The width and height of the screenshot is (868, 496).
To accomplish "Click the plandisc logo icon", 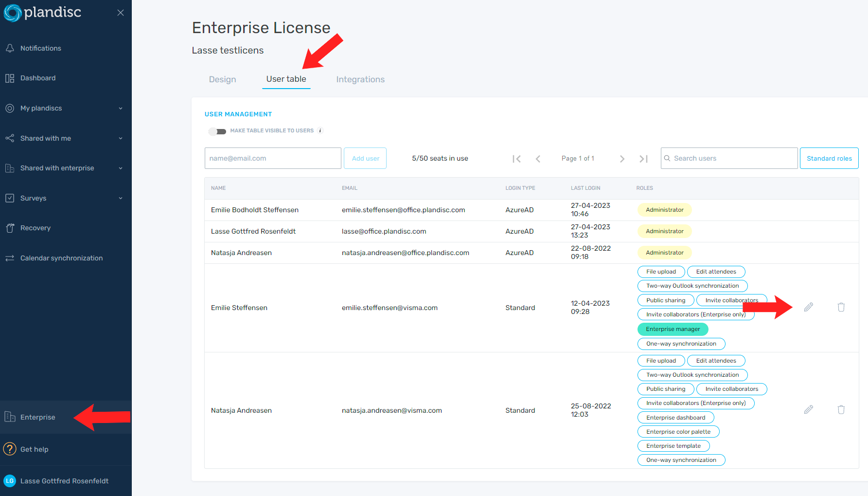I will (13, 13).
